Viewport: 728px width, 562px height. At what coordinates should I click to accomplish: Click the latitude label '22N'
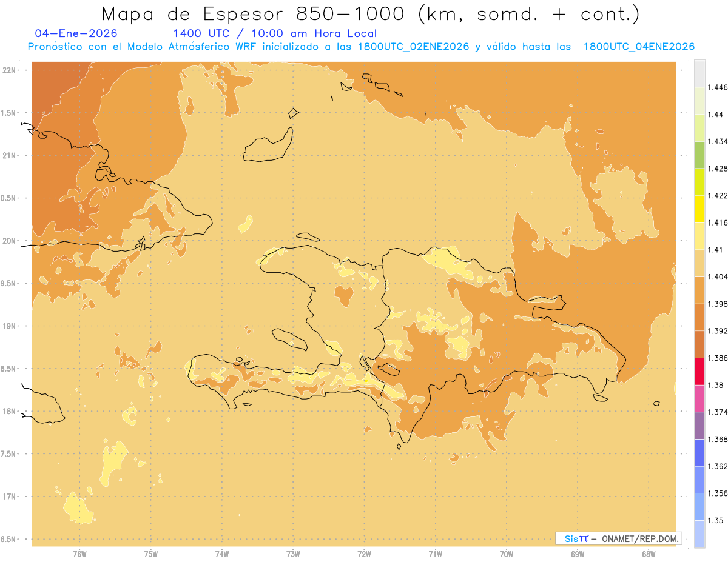pyautogui.click(x=9, y=70)
